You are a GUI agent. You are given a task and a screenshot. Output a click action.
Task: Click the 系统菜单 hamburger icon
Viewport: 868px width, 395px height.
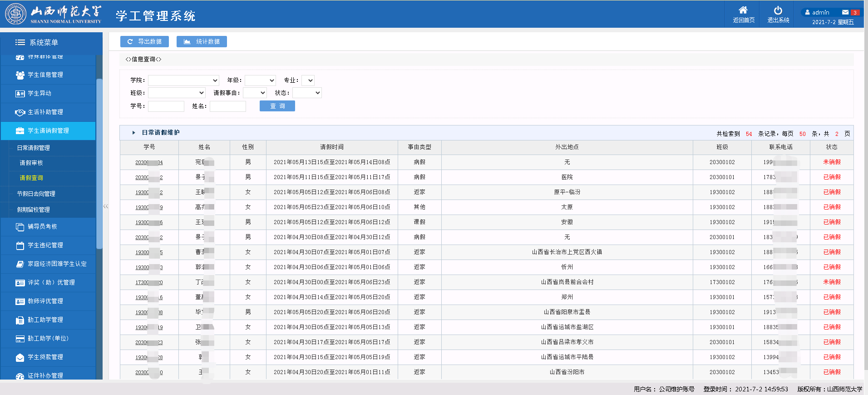pyautogui.click(x=20, y=42)
